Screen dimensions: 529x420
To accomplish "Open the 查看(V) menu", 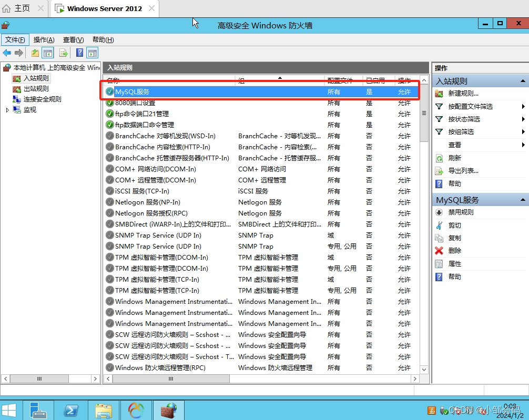I will coord(73,40).
